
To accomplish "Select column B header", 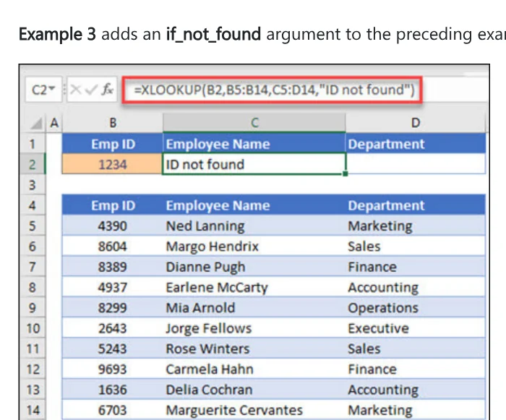I will (x=112, y=123).
